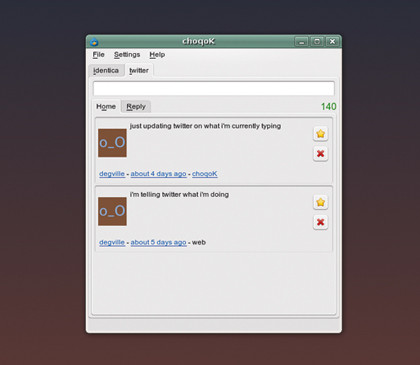Open avatar of the 'about 4 days ago' post
Viewport: 420px width, 365px height.
click(112, 143)
